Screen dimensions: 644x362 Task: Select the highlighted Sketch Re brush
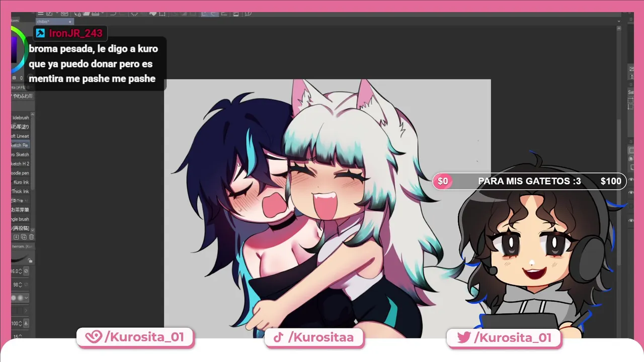(x=21, y=145)
